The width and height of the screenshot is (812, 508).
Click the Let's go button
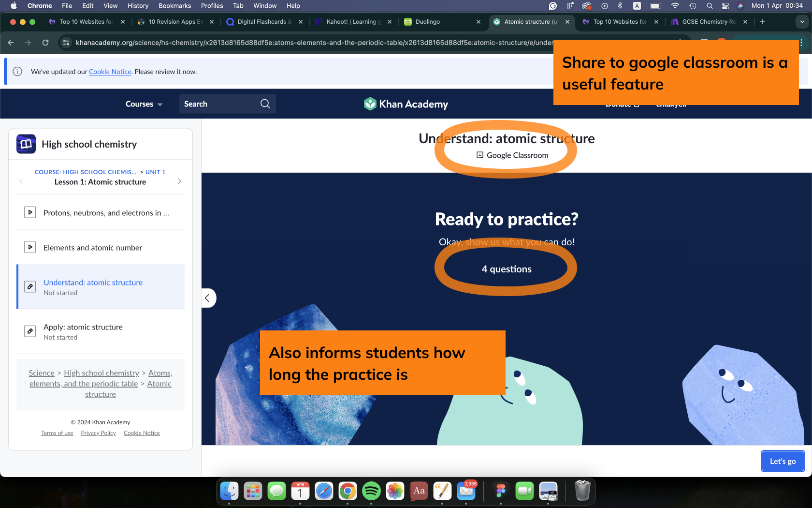pos(783,461)
